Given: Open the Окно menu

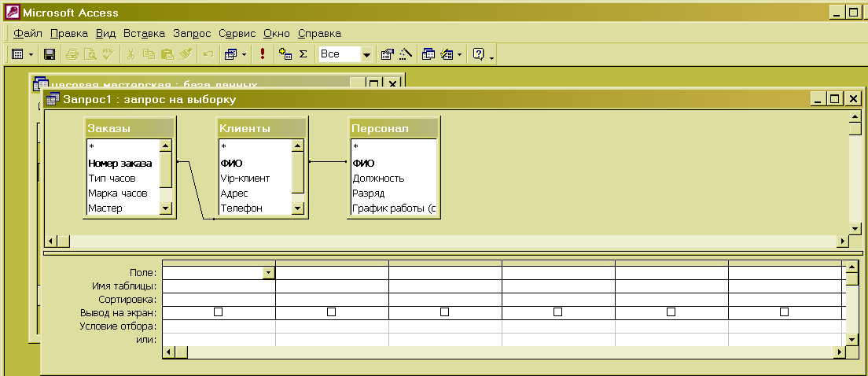Looking at the screenshot, I should pos(277,33).
